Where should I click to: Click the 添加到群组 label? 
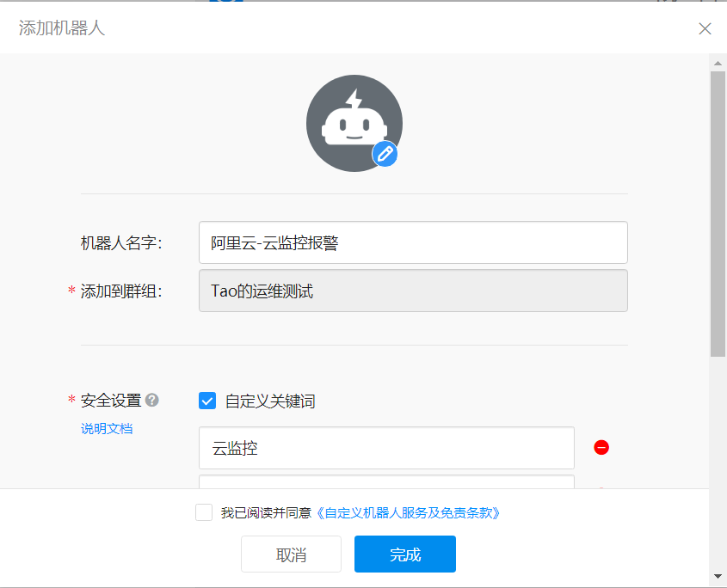[121, 291]
